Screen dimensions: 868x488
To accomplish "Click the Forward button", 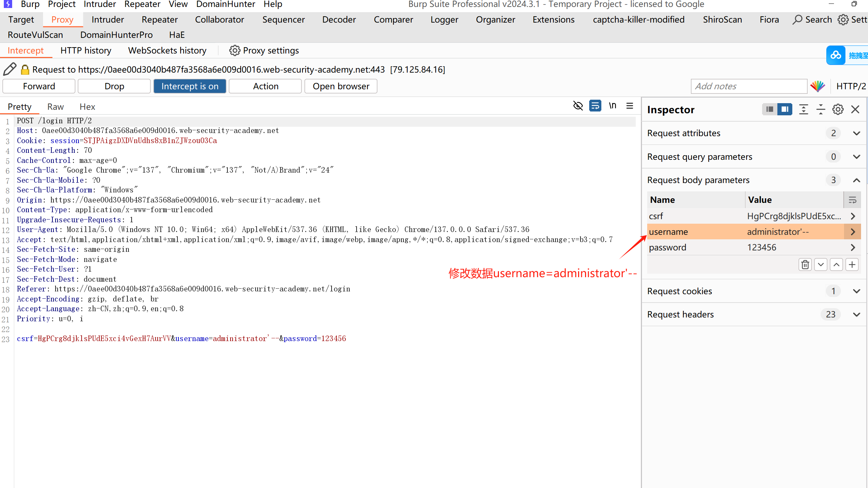I will coord(39,86).
